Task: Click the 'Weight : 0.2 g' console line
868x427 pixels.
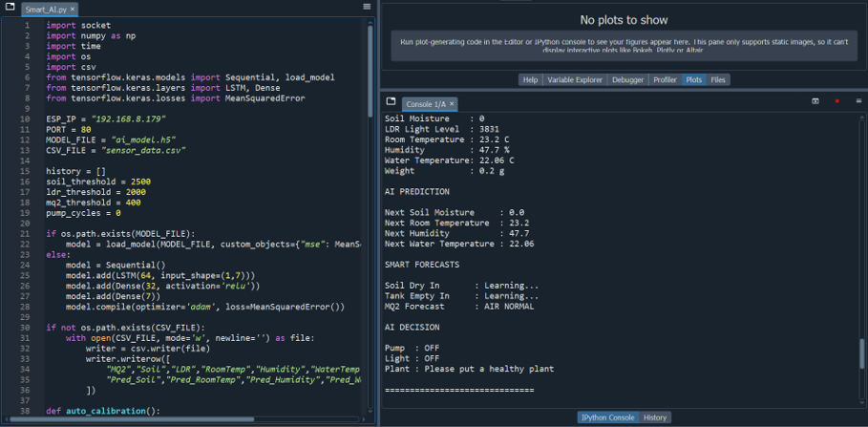Action: [445, 171]
